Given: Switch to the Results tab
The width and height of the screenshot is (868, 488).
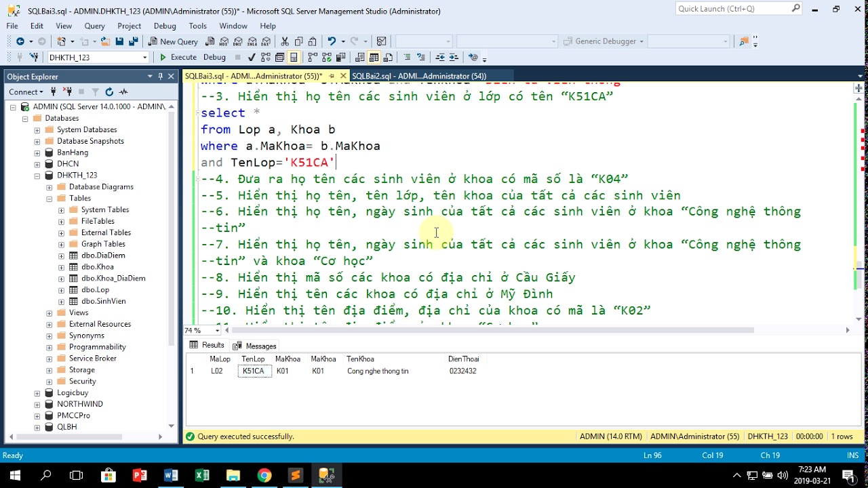Looking at the screenshot, I should [x=207, y=346].
